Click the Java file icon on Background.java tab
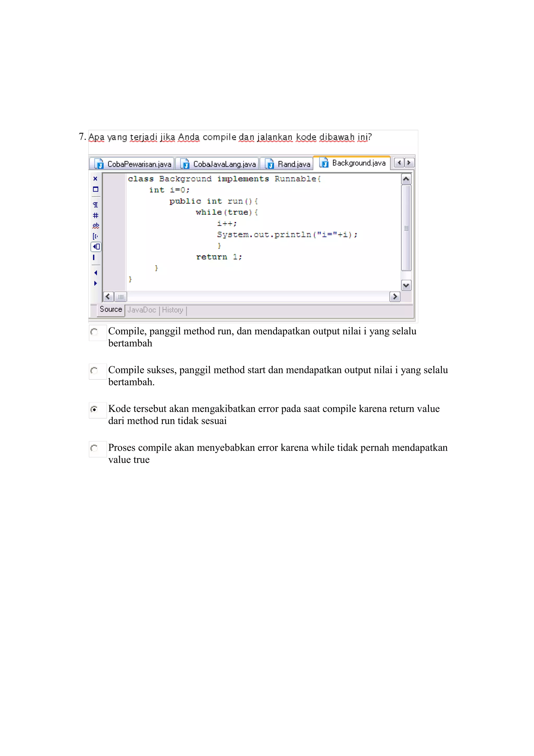The width and height of the screenshot is (534, 756). [x=324, y=162]
